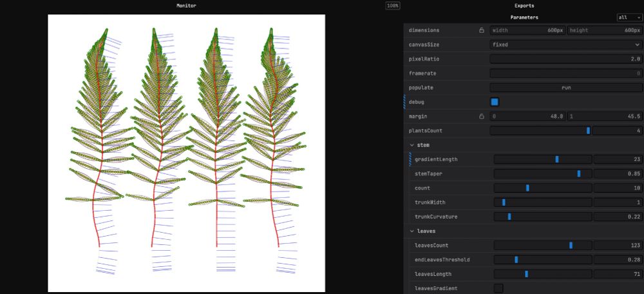
Task: Adjust the trunkCurvature slider
Action: [542, 217]
